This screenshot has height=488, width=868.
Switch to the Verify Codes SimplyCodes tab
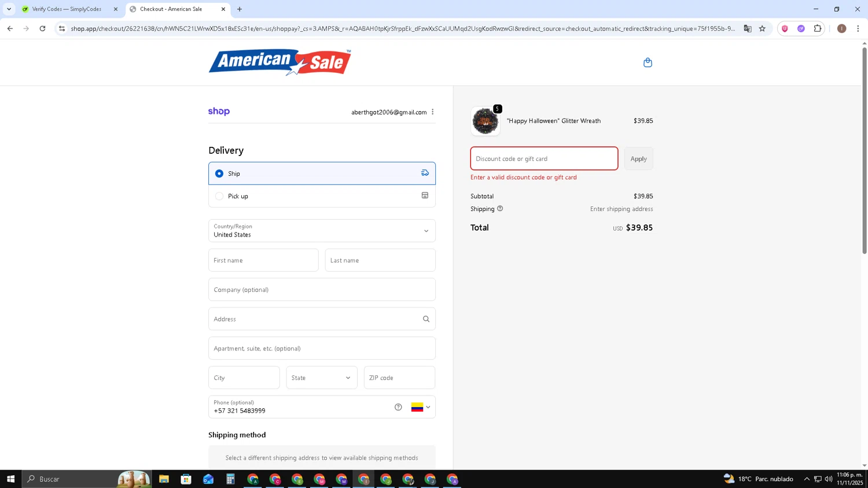tap(67, 9)
